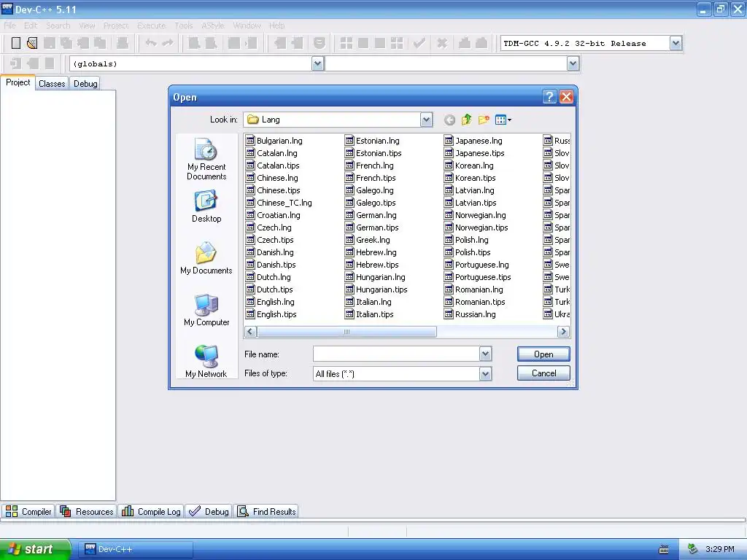Click Dev-C++ taskbar button
The width and height of the screenshot is (747, 560).
(135, 549)
